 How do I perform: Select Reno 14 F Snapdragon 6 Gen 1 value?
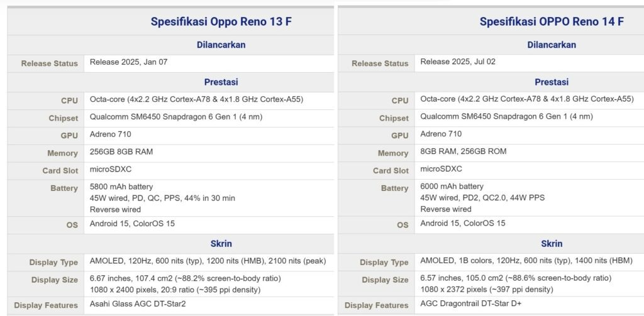click(506, 117)
